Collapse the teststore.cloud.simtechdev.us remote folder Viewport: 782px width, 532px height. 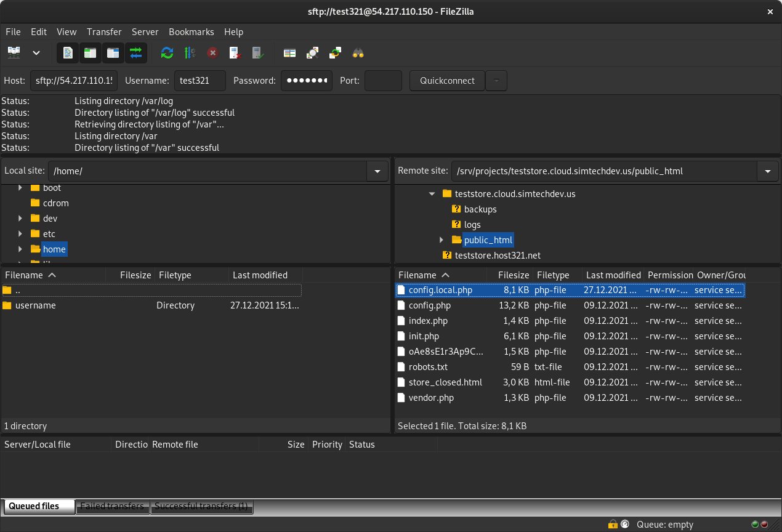(x=432, y=194)
